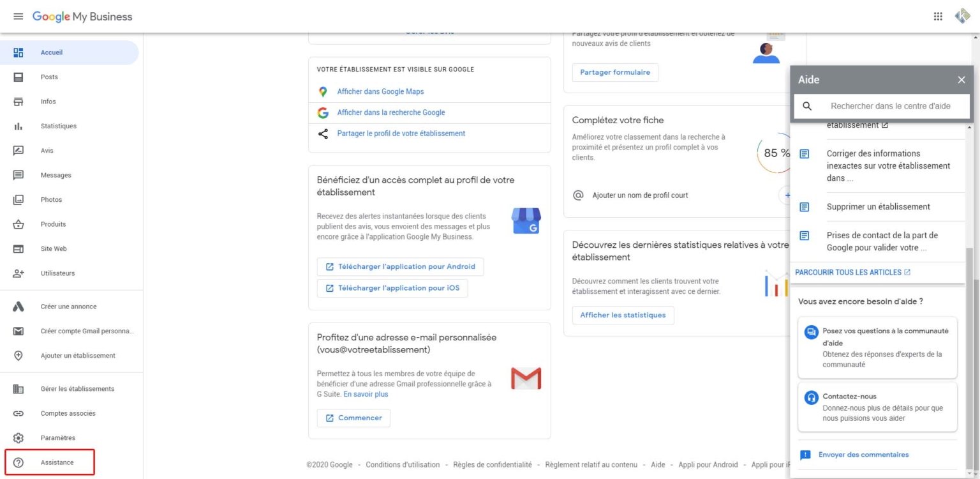980x479 pixels.
Task: Open the Infos section
Action: point(19,101)
